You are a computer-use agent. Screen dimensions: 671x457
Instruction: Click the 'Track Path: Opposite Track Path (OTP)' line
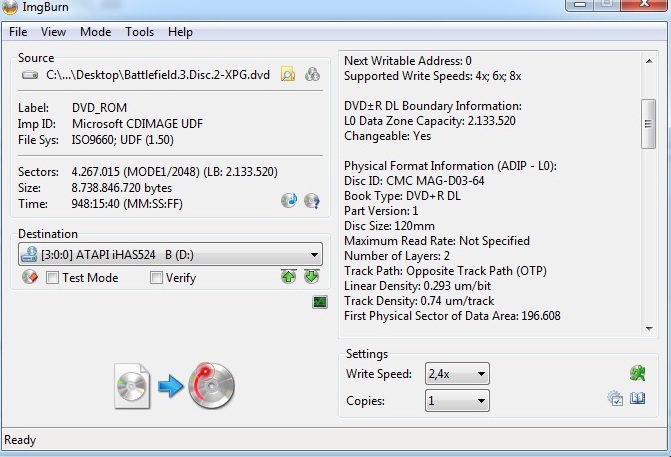445,271
